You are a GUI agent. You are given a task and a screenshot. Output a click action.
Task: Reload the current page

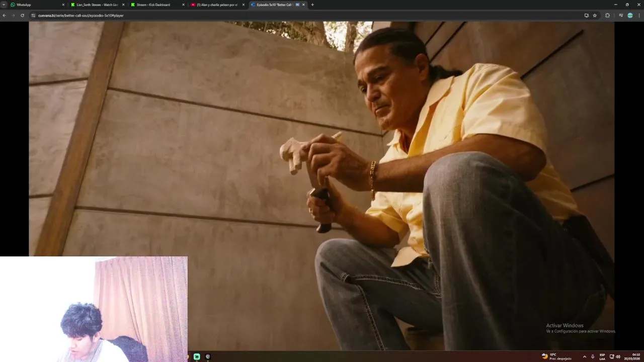22,16
